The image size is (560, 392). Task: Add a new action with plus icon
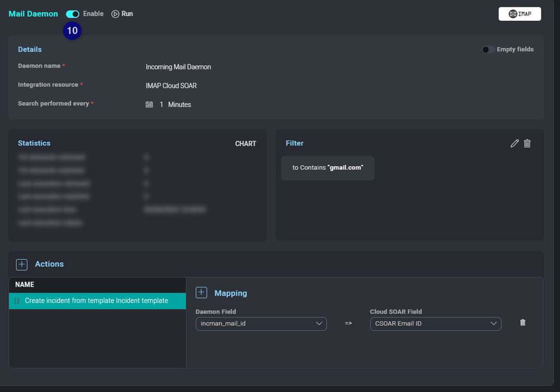[21, 264]
